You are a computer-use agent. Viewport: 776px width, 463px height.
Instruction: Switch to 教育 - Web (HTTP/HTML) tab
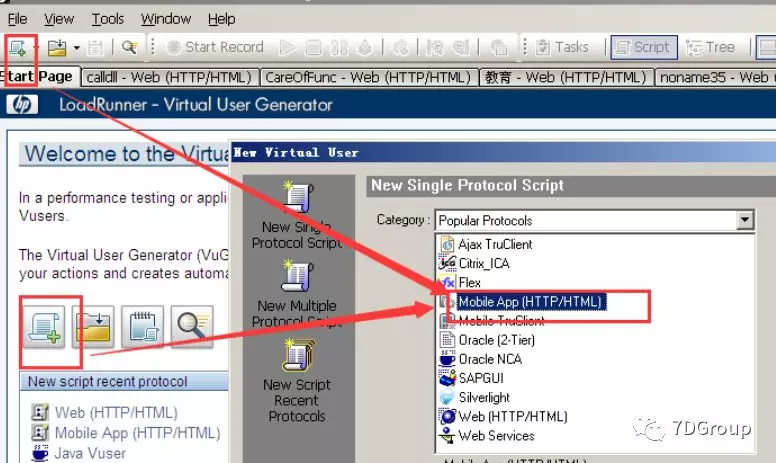566,77
